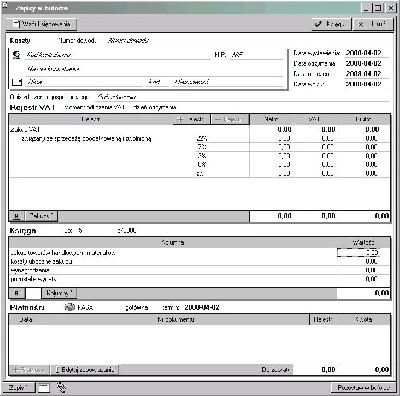Click the street address field
Viewport: 400px width, 396px height.
pyautogui.click(x=84, y=82)
